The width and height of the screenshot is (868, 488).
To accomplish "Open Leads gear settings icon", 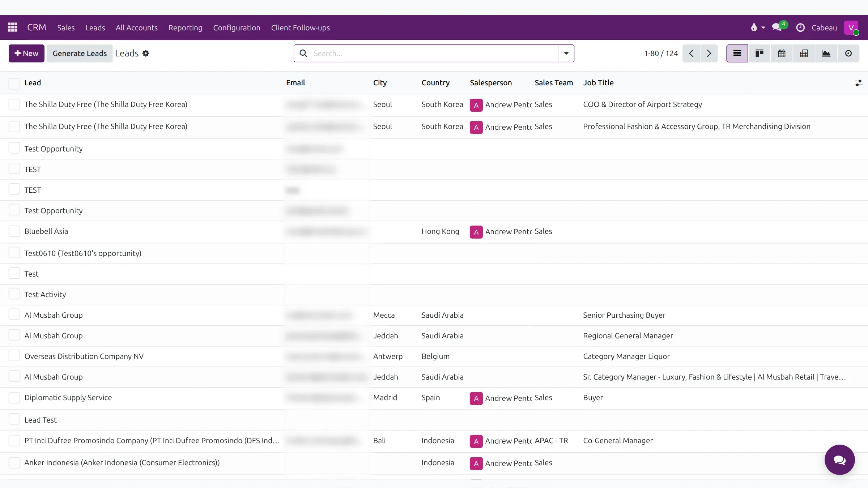I will coord(146,53).
